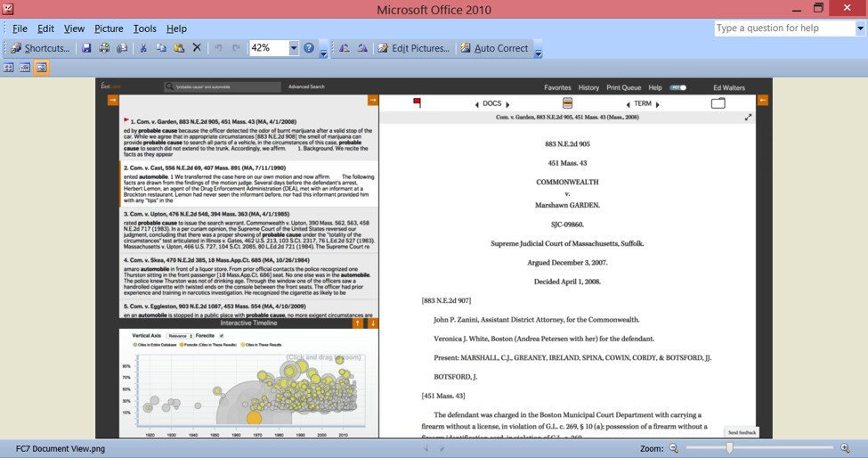Click the Paste icon
868x458 pixels.
(179, 48)
